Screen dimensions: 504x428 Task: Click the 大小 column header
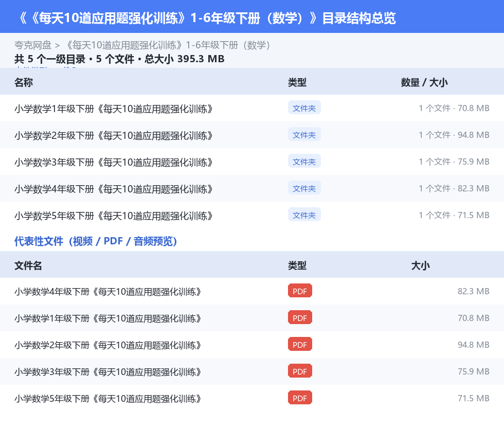coord(421,265)
